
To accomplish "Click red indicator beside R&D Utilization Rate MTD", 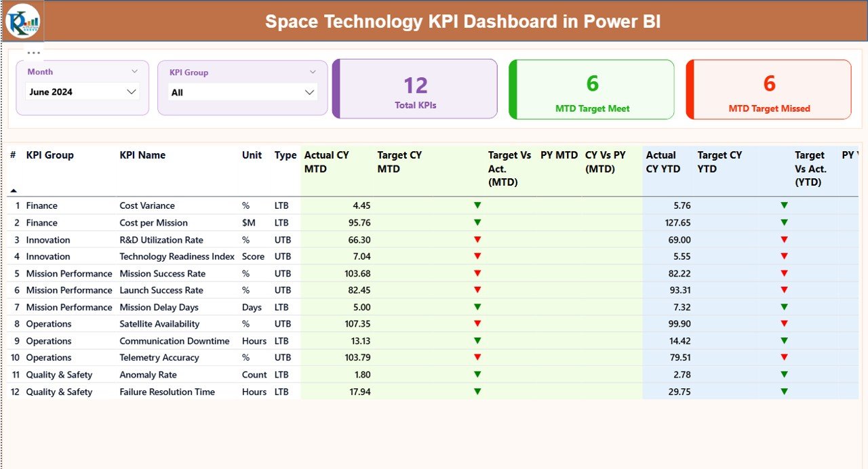I will click(x=477, y=239).
